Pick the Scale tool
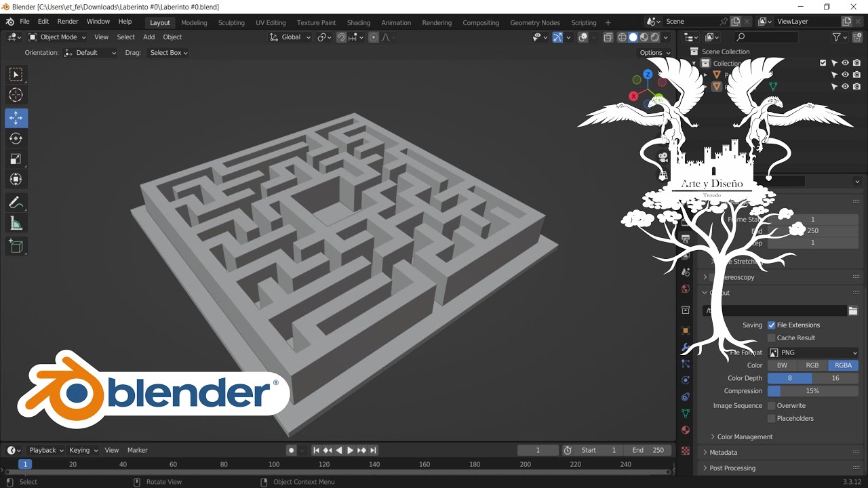Screen dimensions: 868x488 16,159
